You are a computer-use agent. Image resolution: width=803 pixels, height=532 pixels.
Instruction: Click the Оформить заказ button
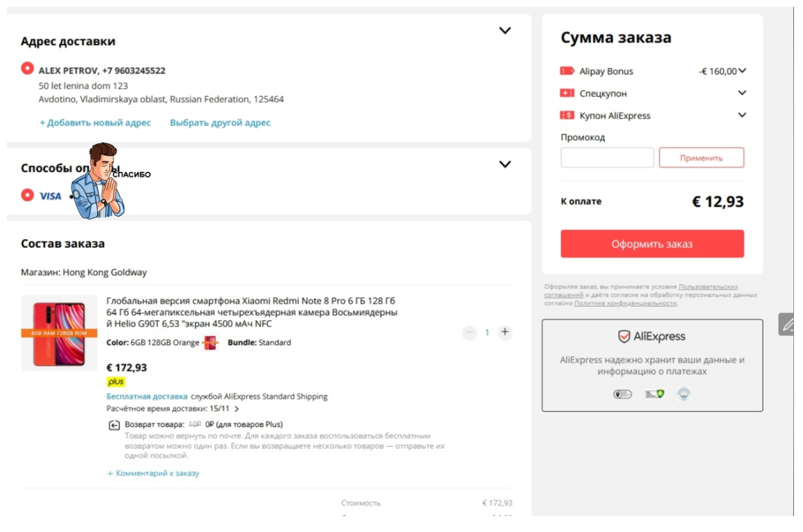point(652,244)
